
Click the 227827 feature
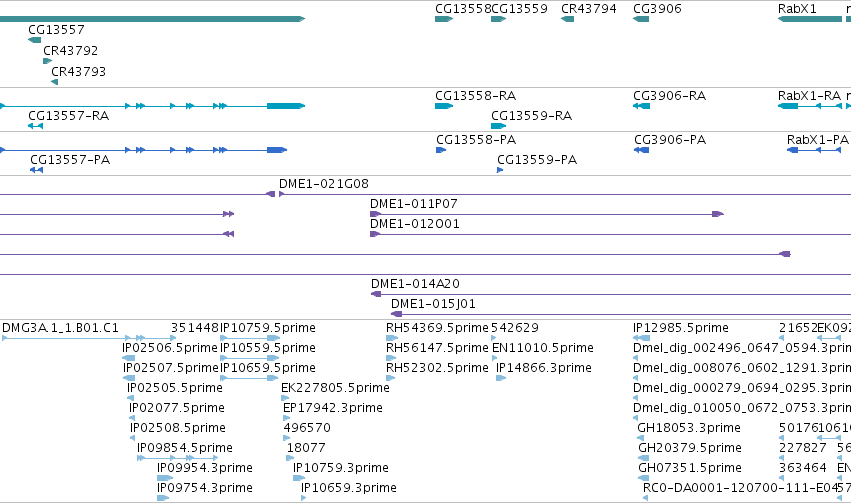(x=782, y=459)
